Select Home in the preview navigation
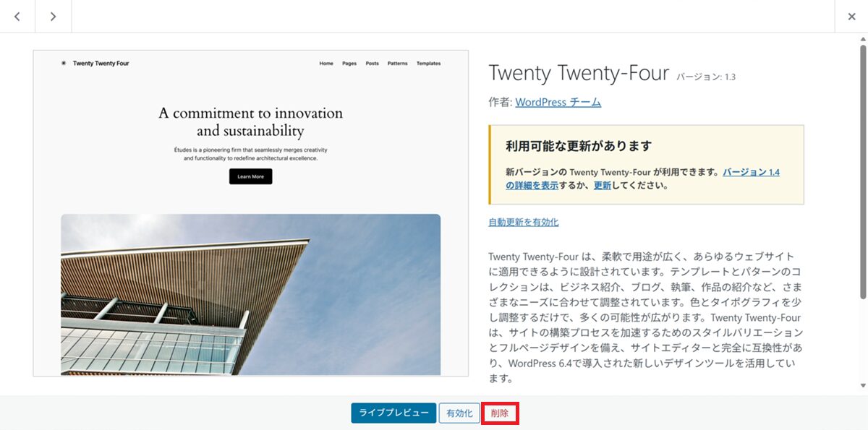The height and width of the screenshot is (430, 868). (x=326, y=64)
